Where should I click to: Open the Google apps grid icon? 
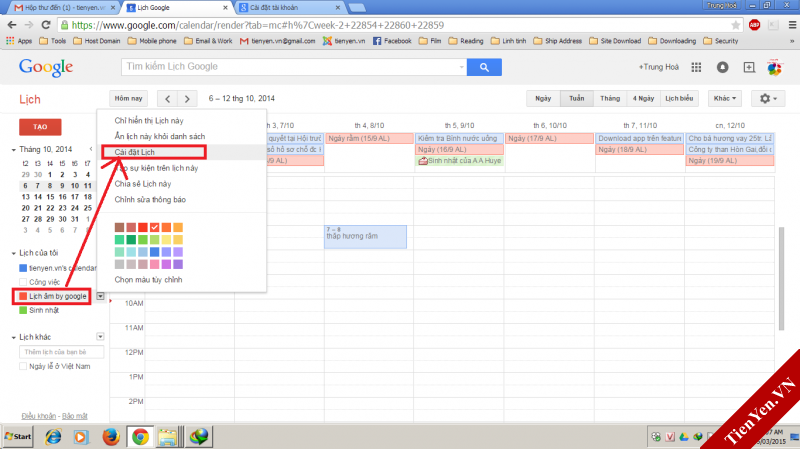click(x=696, y=67)
